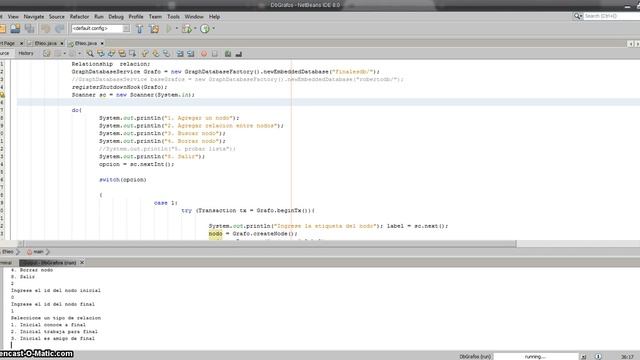The width and height of the screenshot is (640, 360).
Task: Click the Comment code icon
Action: (228, 53)
